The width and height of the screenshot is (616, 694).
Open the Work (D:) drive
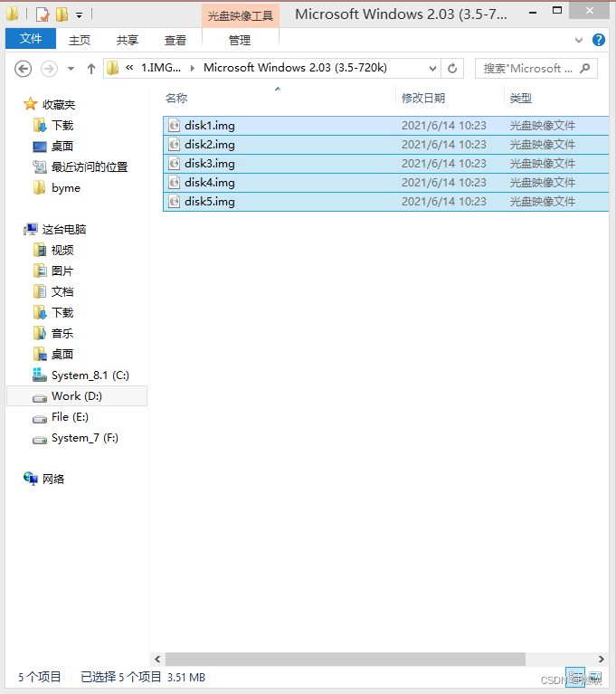click(x=77, y=396)
